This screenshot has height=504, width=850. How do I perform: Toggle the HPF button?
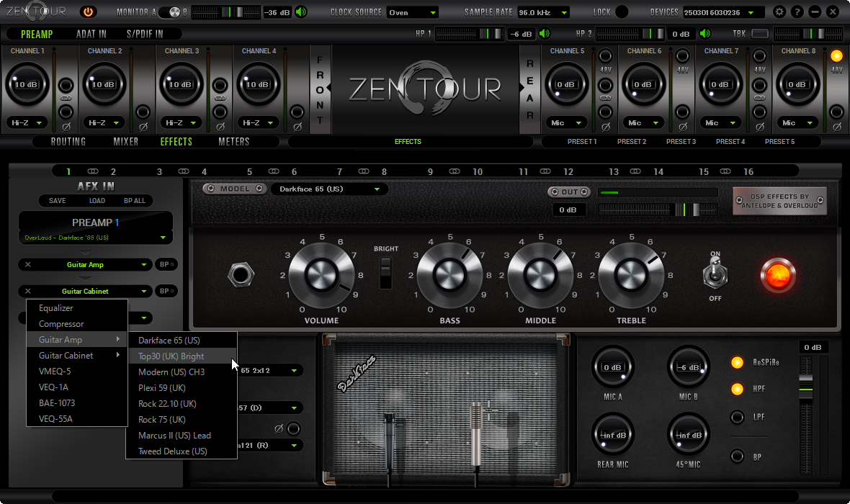click(737, 389)
